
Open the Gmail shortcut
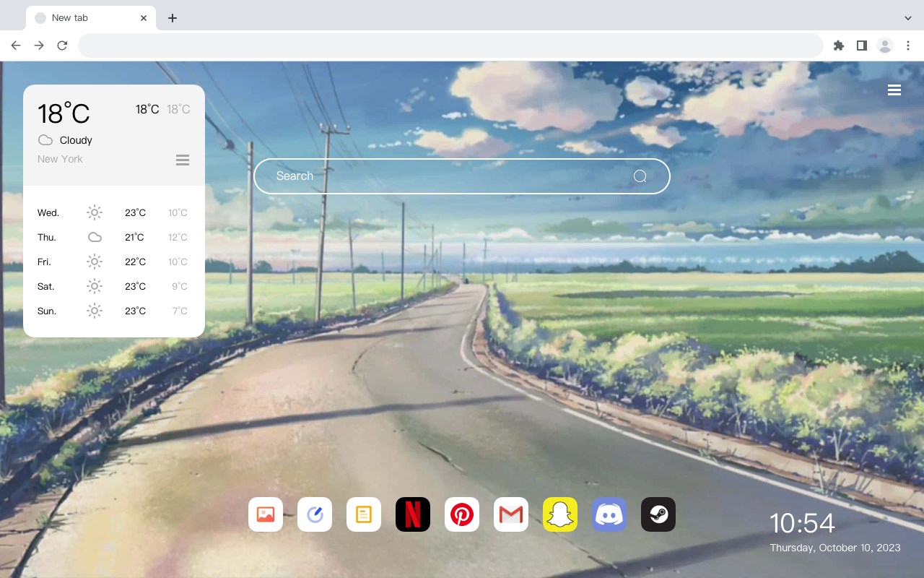pos(511,514)
